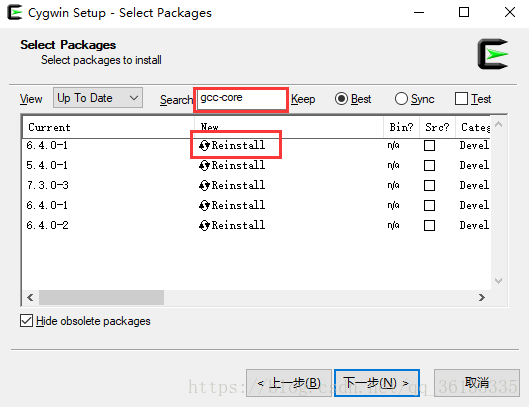Toggle Hide obsolete packages checkbox

pos(26,321)
